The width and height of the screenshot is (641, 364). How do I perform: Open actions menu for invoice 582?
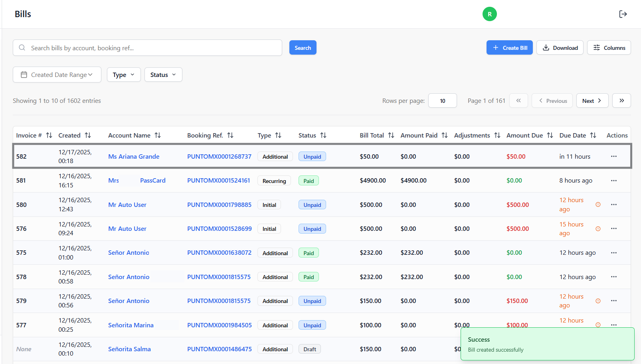click(x=613, y=156)
